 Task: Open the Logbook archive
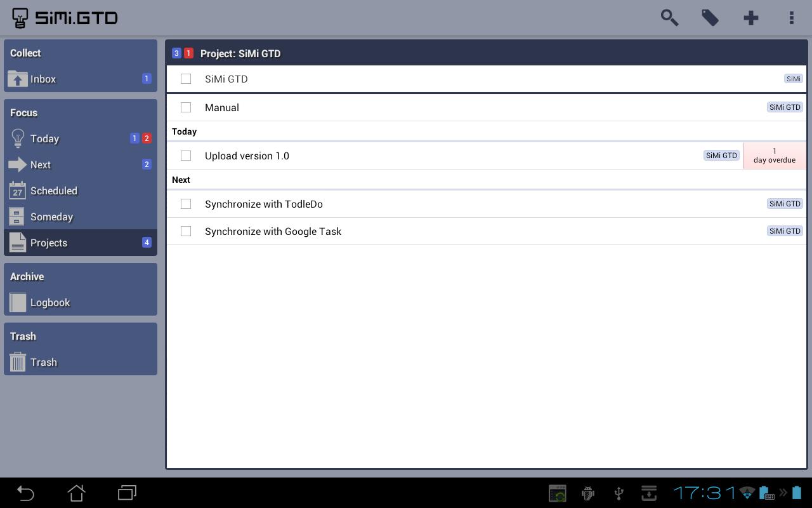pyautogui.click(x=81, y=302)
